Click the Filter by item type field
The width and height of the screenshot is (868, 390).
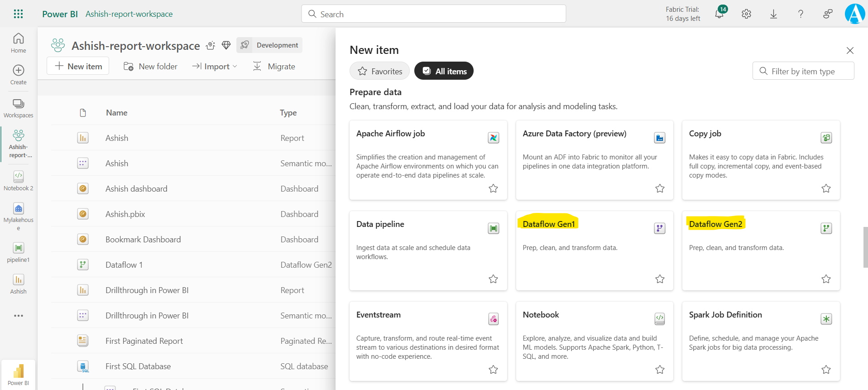coord(803,71)
